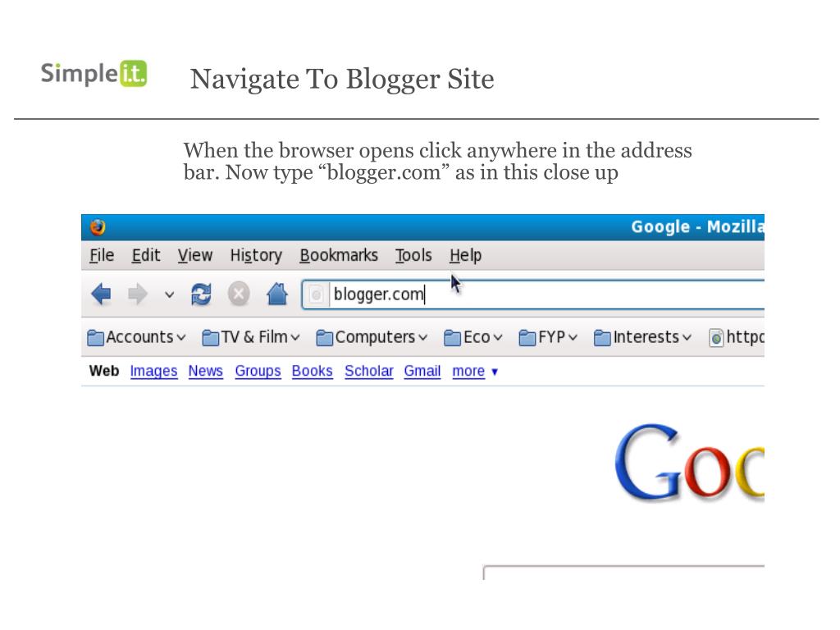Click the Firefox logo in title bar
This screenshot has height=630, width=840.
pos(98,227)
